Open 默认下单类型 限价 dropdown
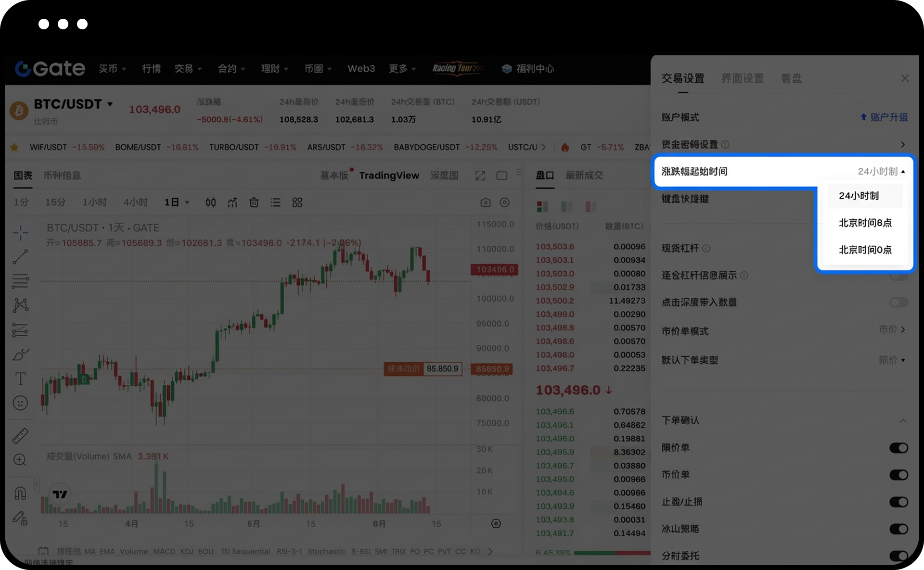 [892, 360]
